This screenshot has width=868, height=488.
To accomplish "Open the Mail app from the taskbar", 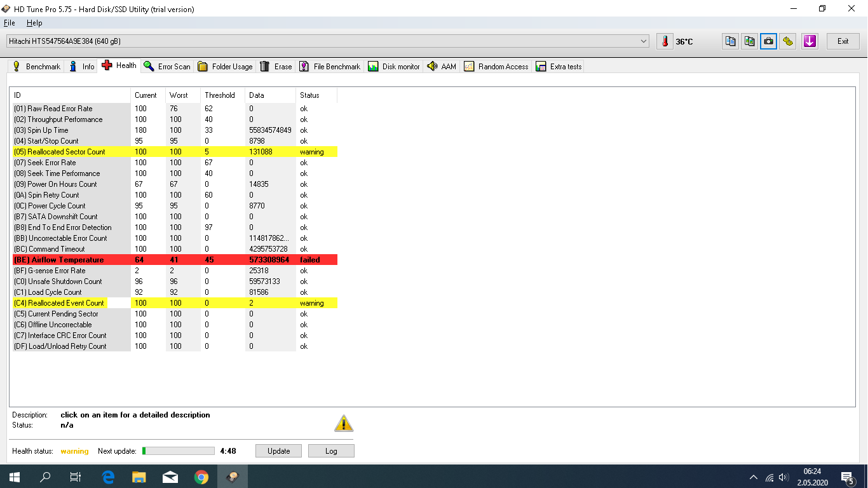I will tap(170, 476).
